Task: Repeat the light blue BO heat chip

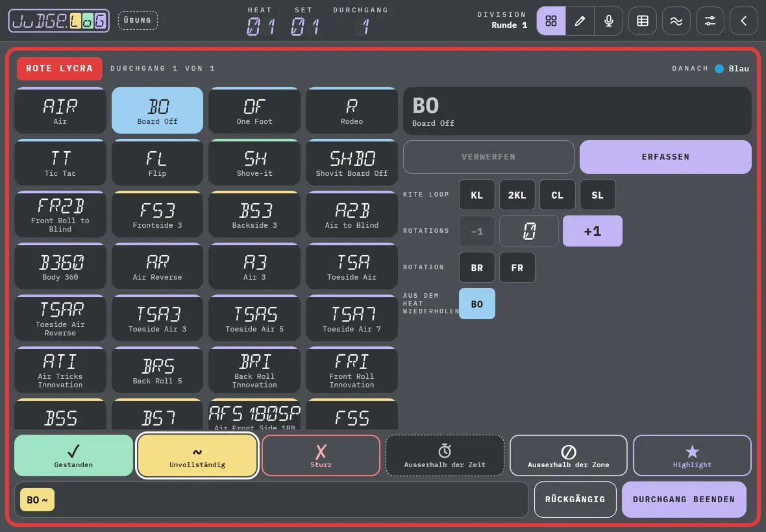Action: pyautogui.click(x=476, y=304)
